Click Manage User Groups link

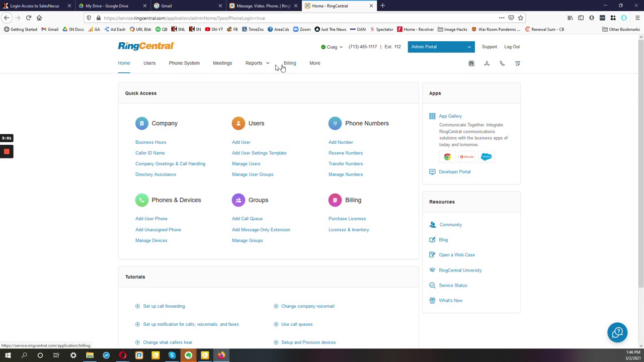click(253, 174)
